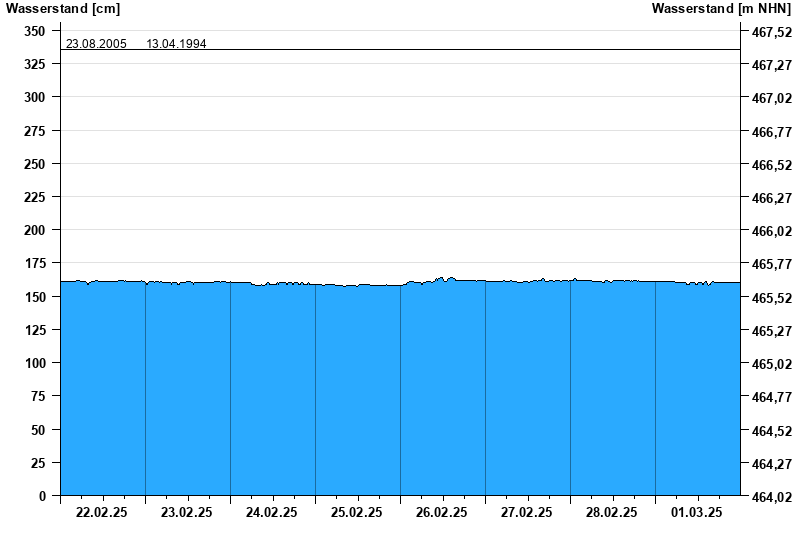Select the 175 tick on the cm axis

tap(34, 263)
